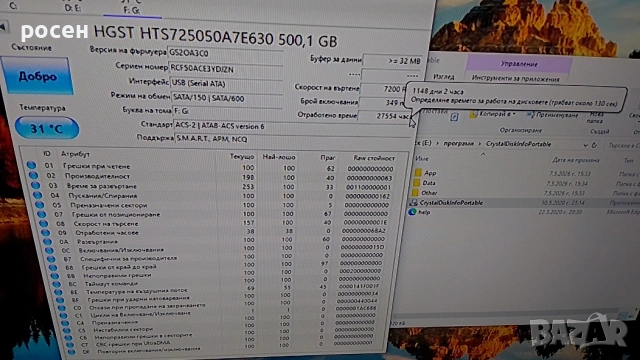Click the Raw стойност column header
The image size is (640, 360).
(374, 158)
